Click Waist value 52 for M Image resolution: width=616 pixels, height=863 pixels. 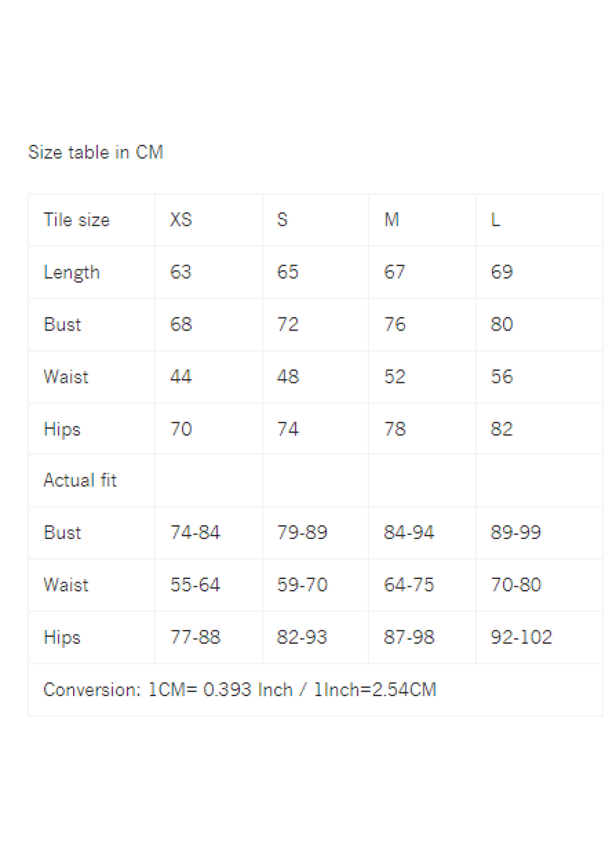point(395,377)
